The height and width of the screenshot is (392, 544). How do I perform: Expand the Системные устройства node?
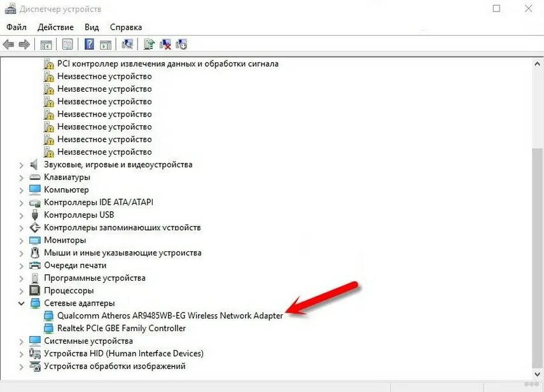pyautogui.click(x=22, y=341)
